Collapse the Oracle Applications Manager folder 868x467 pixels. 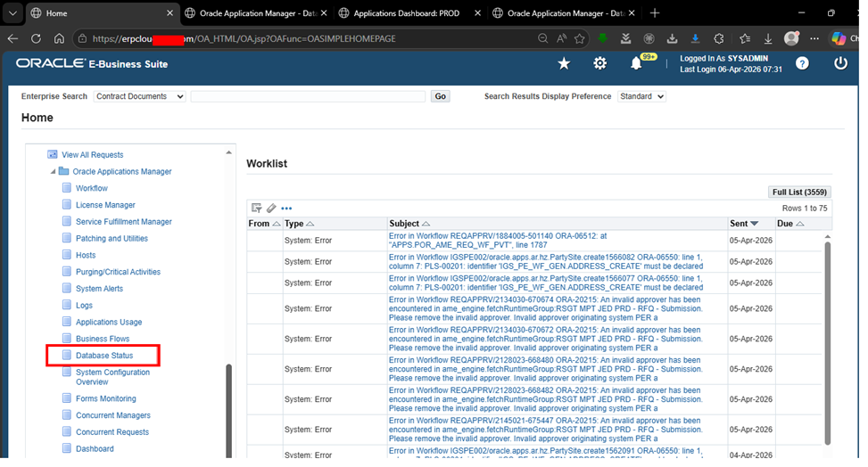pos(53,171)
